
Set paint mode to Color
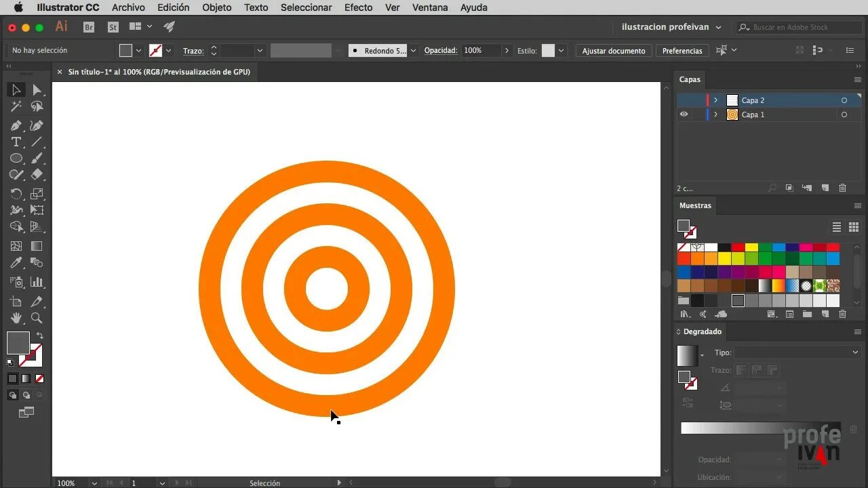(x=12, y=379)
